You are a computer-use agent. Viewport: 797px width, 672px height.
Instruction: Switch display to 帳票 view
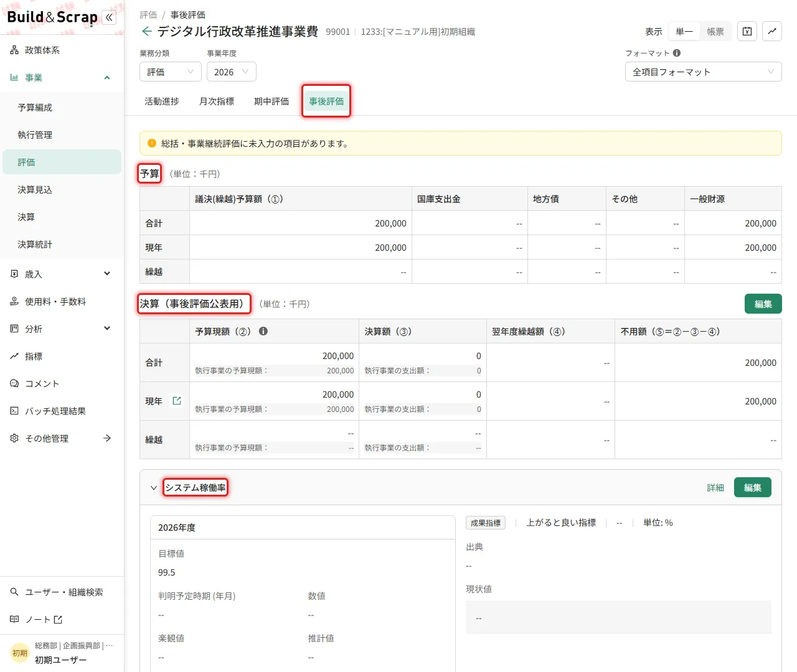pyautogui.click(x=715, y=31)
